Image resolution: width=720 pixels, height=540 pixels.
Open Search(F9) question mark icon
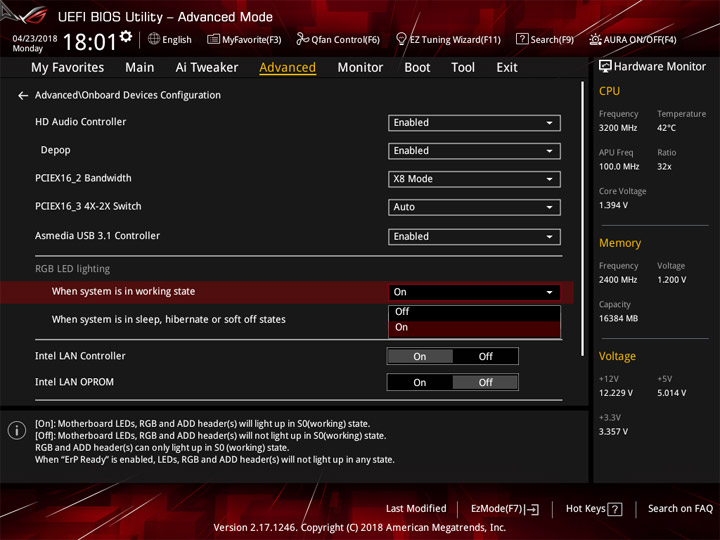[x=522, y=39]
